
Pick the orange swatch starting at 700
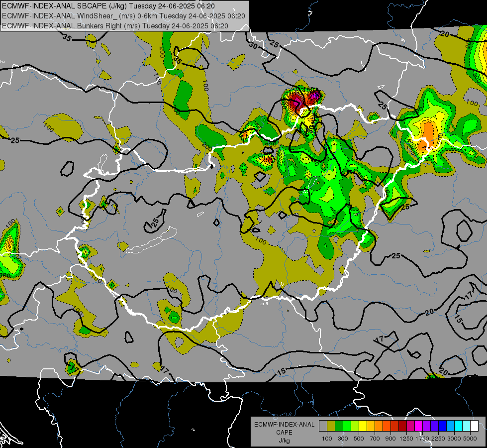coord(379,426)
